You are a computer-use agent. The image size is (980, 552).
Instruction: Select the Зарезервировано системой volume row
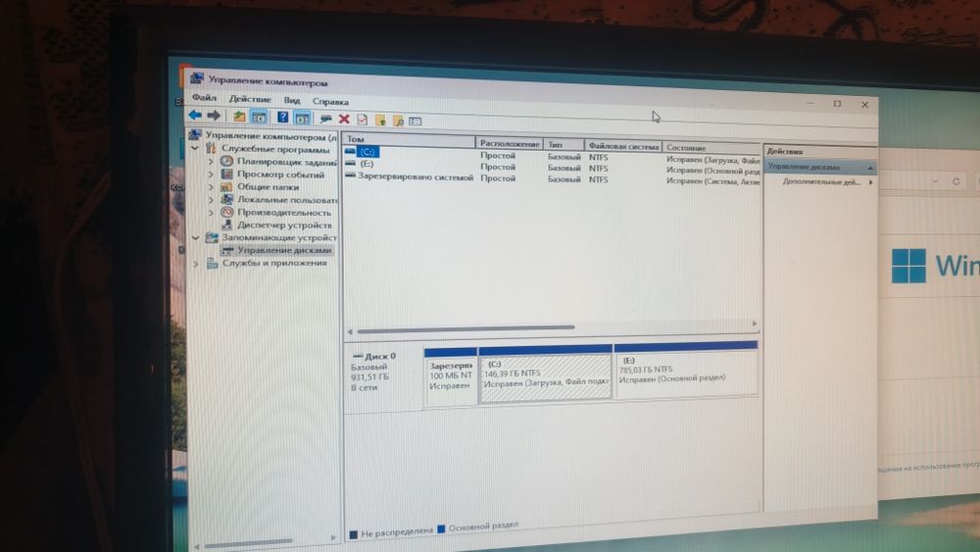(553, 178)
